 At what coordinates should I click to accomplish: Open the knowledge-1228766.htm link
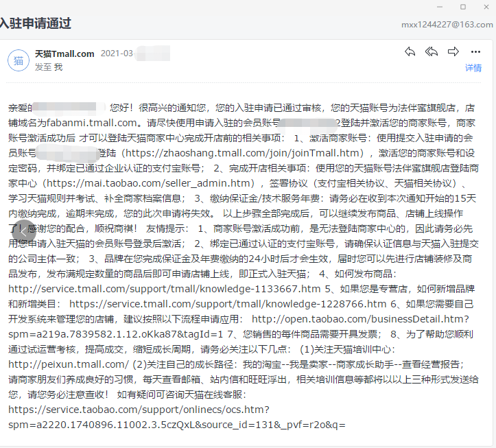(x=228, y=304)
